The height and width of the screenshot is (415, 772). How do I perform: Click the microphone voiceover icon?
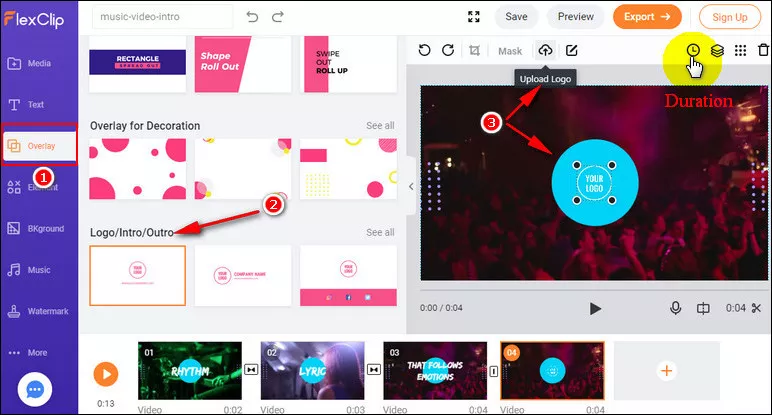[676, 308]
